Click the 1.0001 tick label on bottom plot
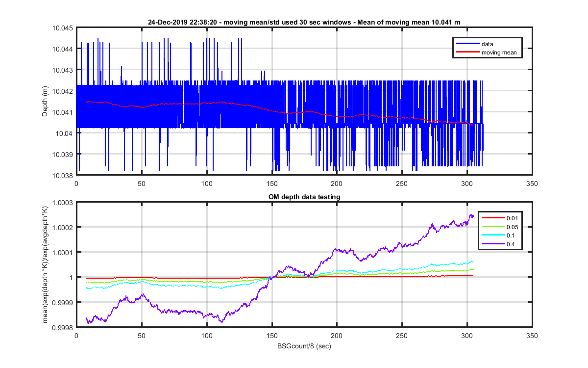Image resolution: width=588 pixels, height=368 pixels. click(x=62, y=253)
